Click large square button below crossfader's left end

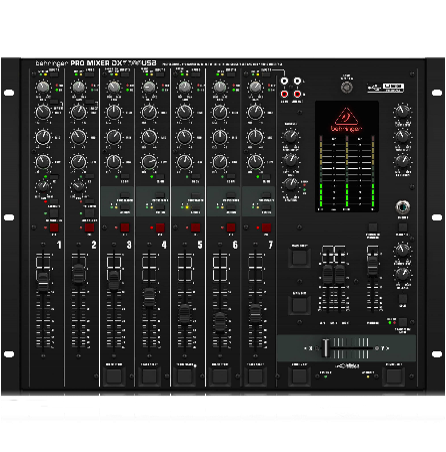[299, 377]
